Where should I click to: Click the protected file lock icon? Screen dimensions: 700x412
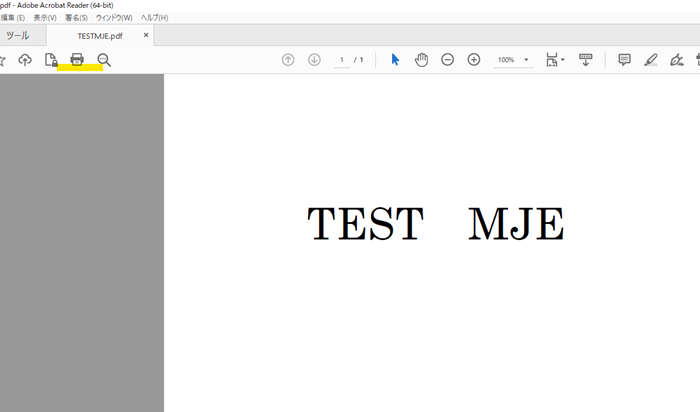pyautogui.click(x=51, y=60)
